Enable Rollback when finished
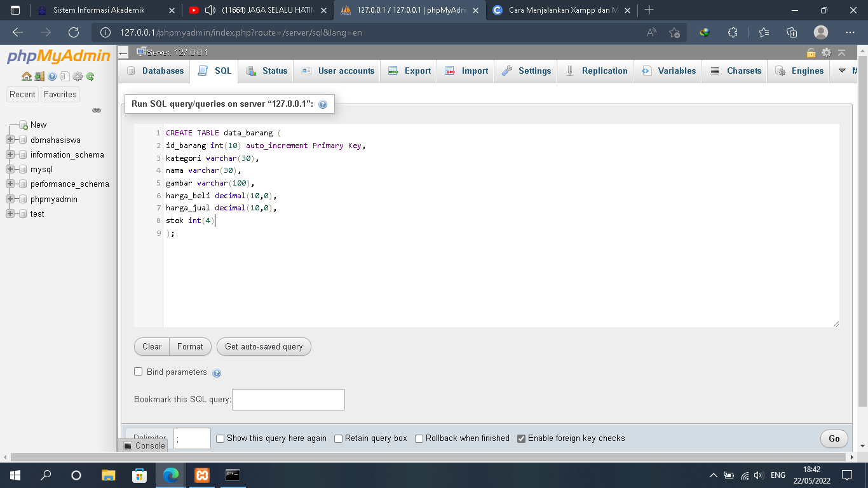The image size is (868, 488). pos(419,438)
